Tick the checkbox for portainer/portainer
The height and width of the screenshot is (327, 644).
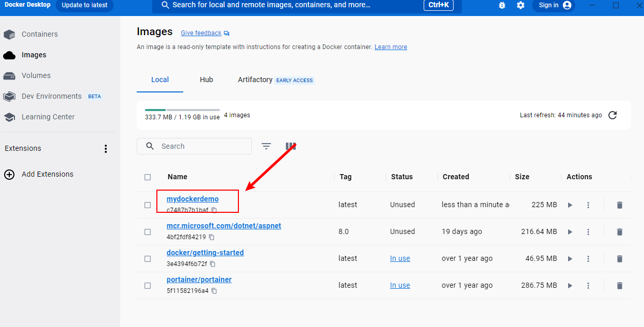tap(148, 286)
